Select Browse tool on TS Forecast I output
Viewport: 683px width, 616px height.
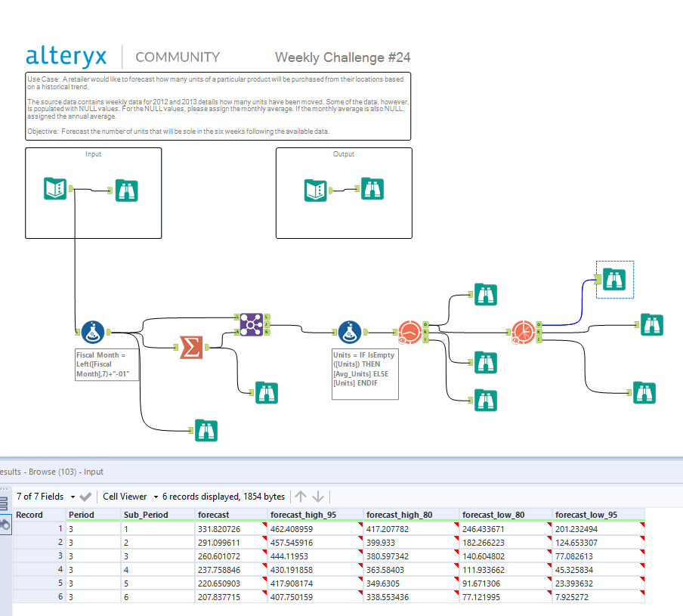point(644,392)
